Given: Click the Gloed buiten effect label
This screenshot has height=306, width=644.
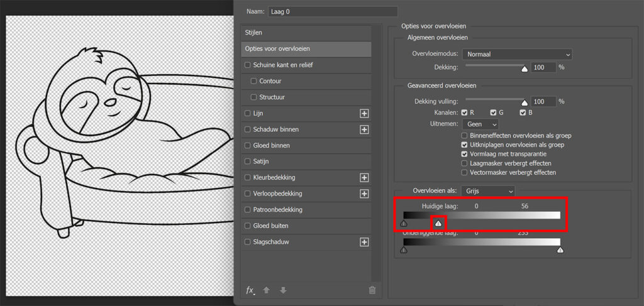Looking at the screenshot, I should pos(270,226).
